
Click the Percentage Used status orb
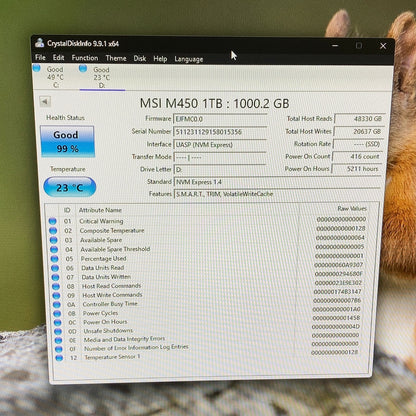pyautogui.click(x=54, y=259)
